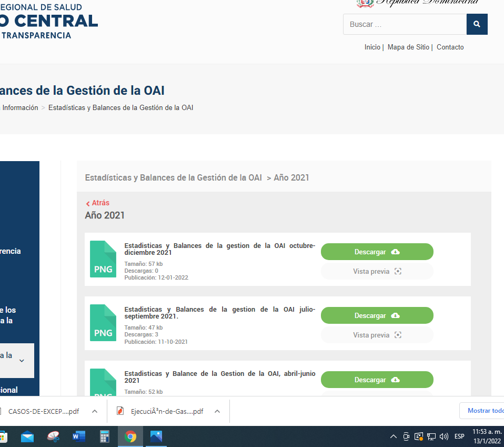The height and width of the screenshot is (447, 504).
Task: Click the search magnifier button
Action: coord(477,24)
